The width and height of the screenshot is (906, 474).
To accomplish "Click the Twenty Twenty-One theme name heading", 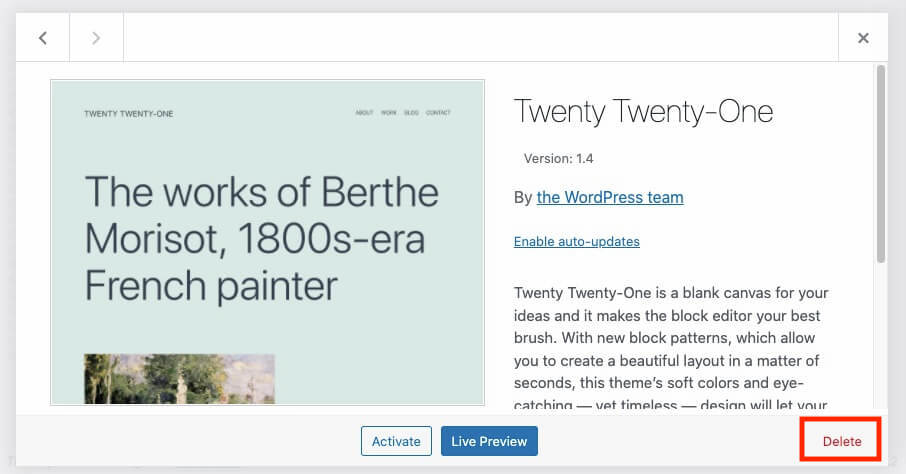I will pos(643,111).
